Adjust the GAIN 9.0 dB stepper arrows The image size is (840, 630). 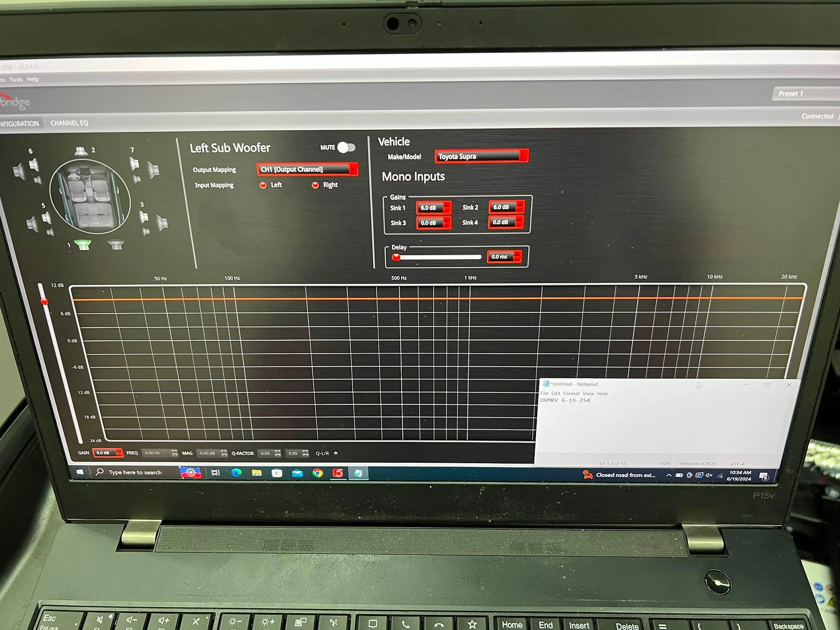(x=119, y=453)
